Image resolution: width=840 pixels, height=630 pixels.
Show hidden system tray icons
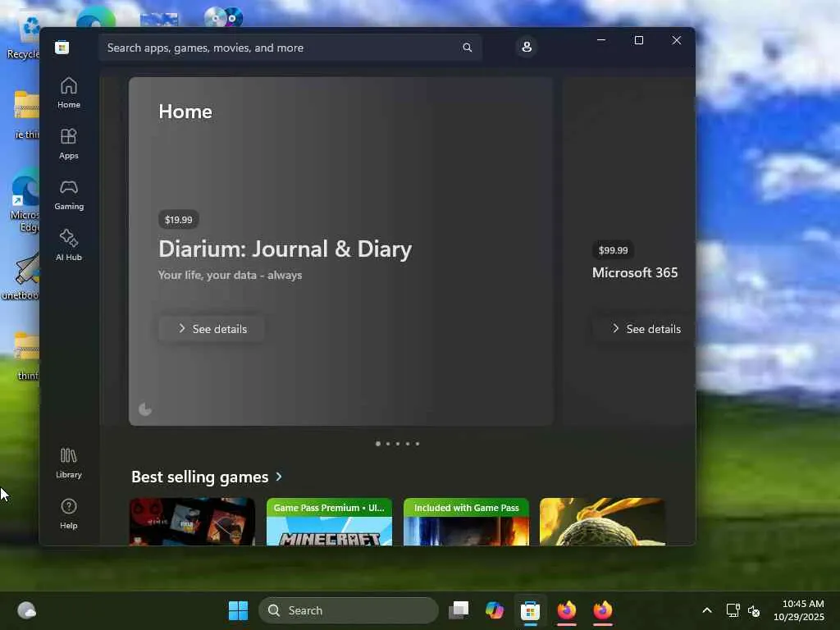point(707,610)
